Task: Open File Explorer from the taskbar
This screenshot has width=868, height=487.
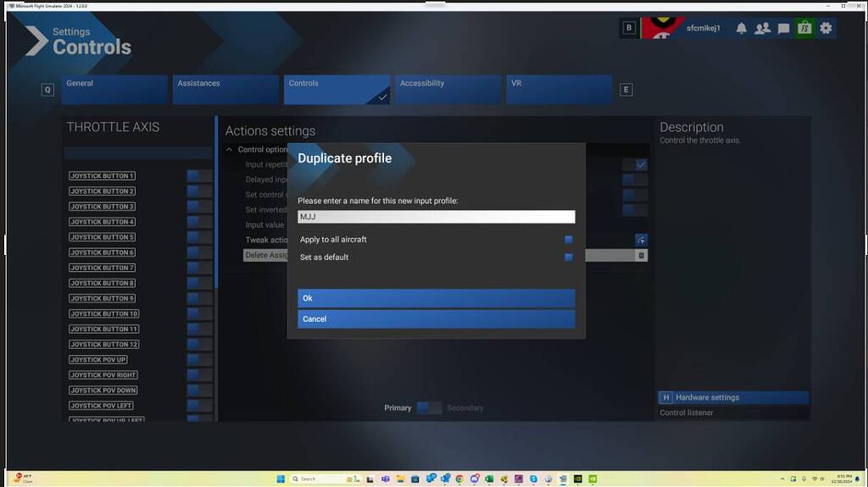Action: click(400, 479)
